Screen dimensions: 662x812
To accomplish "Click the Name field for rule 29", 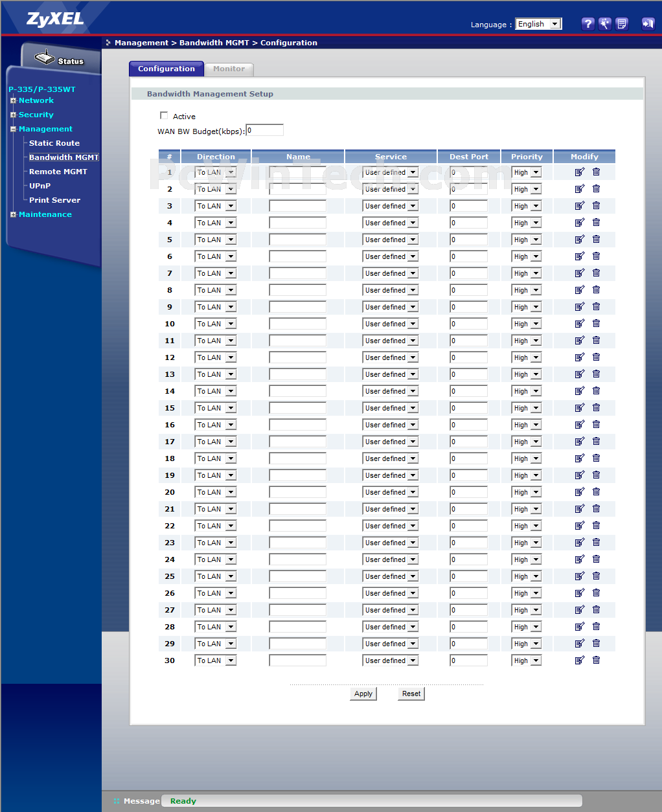I will pyautogui.click(x=298, y=644).
